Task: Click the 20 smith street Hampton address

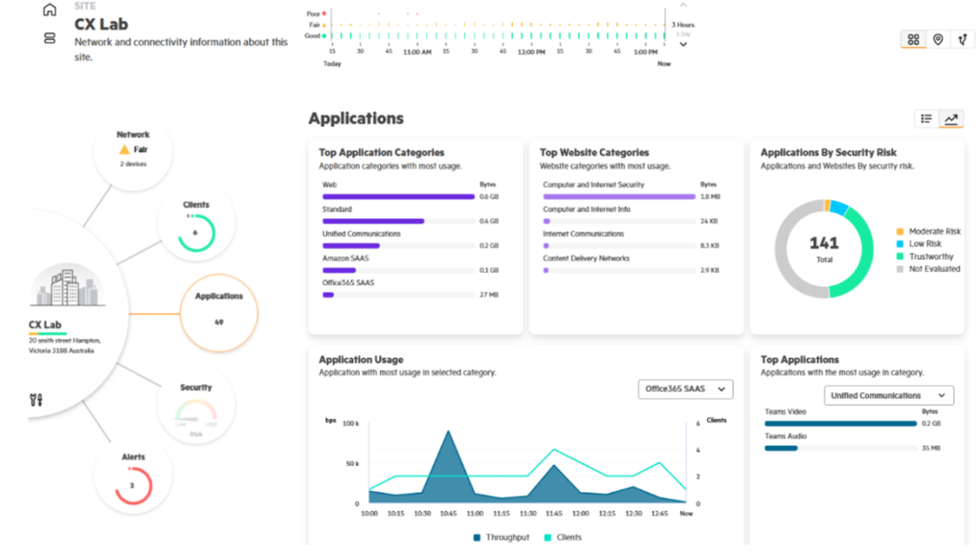Action: [64, 346]
